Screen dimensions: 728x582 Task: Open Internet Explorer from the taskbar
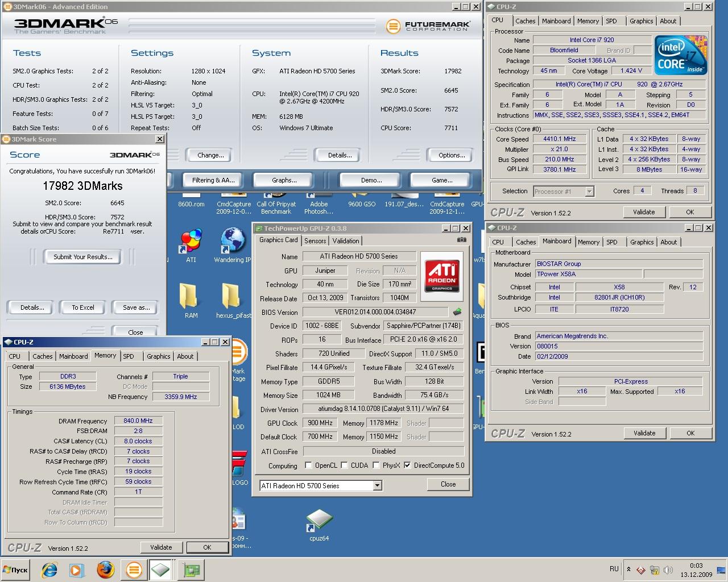(49, 569)
